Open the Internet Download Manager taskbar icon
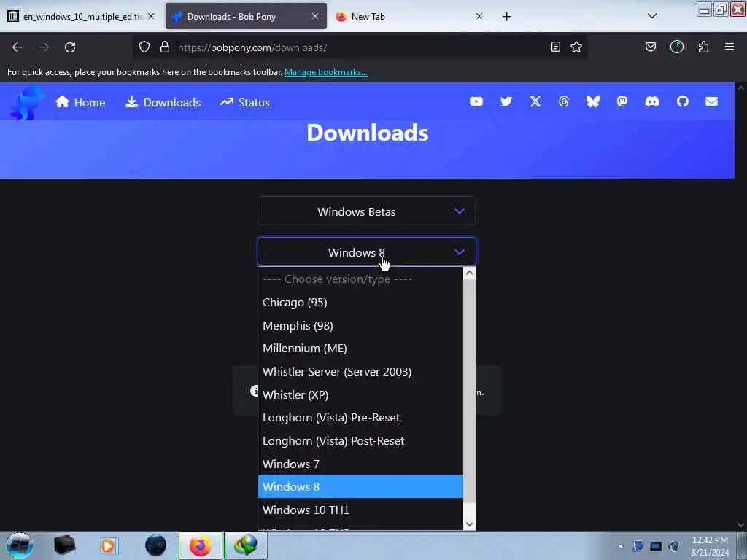The height and width of the screenshot is (560, 747). pos(245,545)
